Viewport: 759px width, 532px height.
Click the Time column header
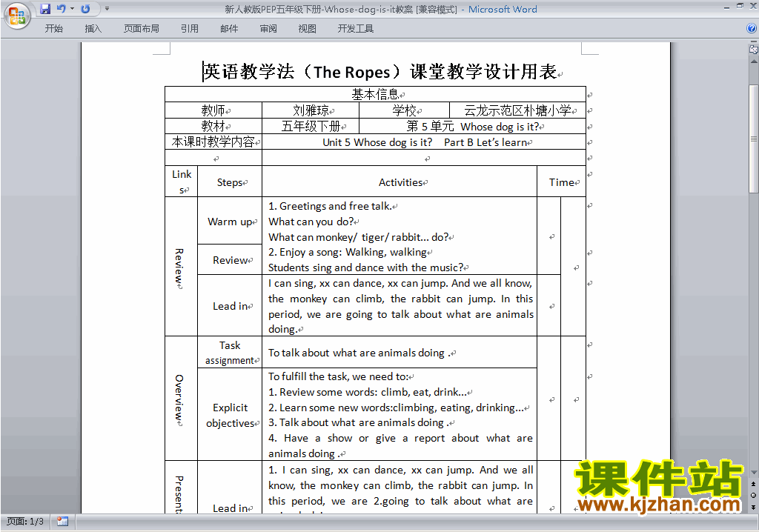562,182
